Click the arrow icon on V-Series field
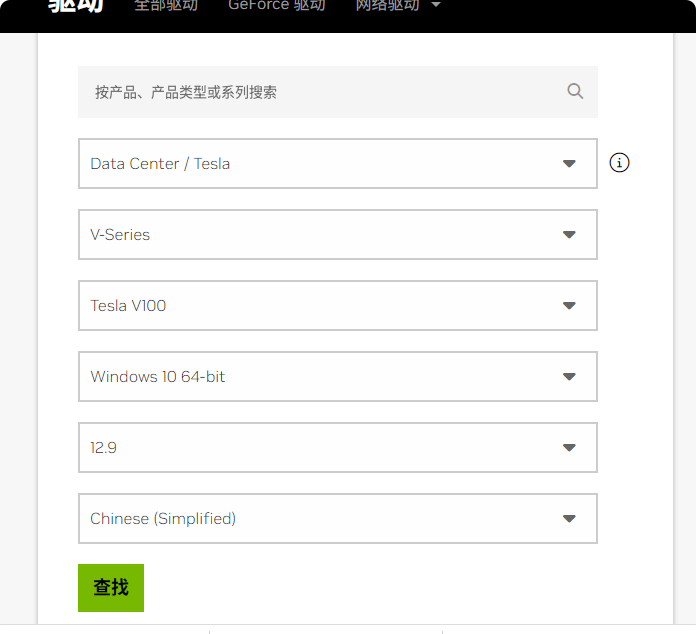The width and height of the screenshot is (696, 634). pyautogui.click(x=569, y=235)
